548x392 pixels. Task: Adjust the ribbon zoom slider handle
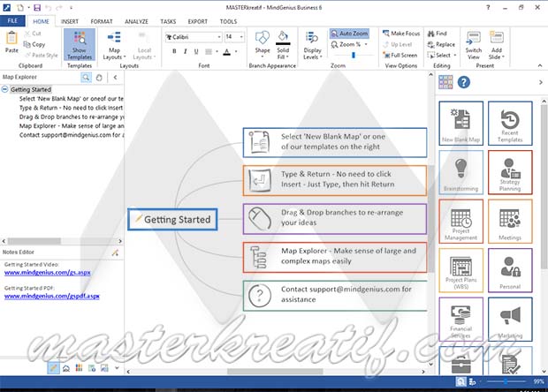click(354, 55)
